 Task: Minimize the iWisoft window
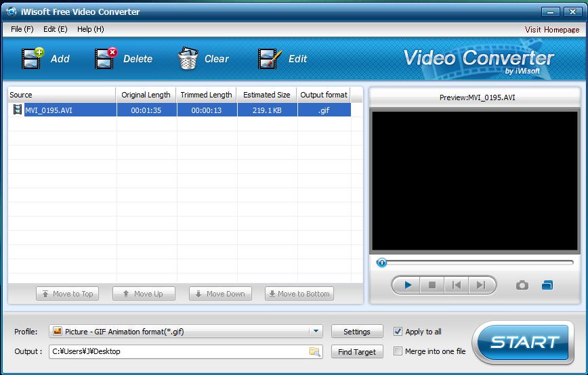point(551,12)
